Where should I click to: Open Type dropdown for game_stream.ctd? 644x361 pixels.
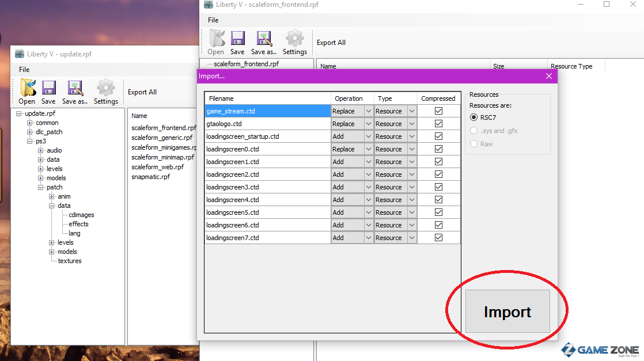click(x=412, y=111)
